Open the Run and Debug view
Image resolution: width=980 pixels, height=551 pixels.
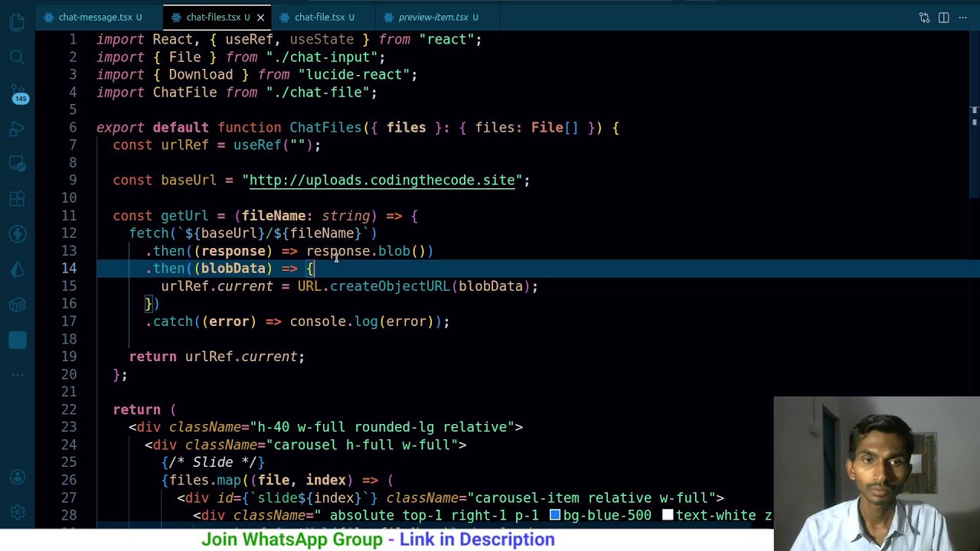(x=17, y=129)
